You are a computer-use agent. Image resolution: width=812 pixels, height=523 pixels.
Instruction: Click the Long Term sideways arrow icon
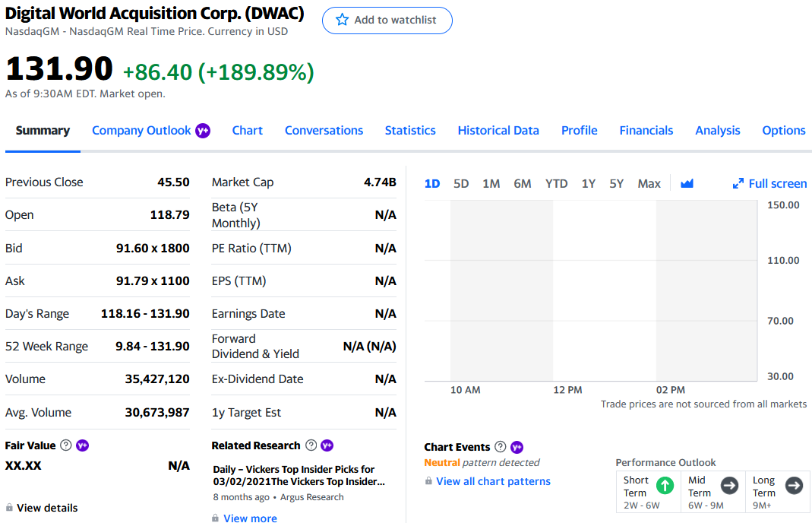(794, 486)
